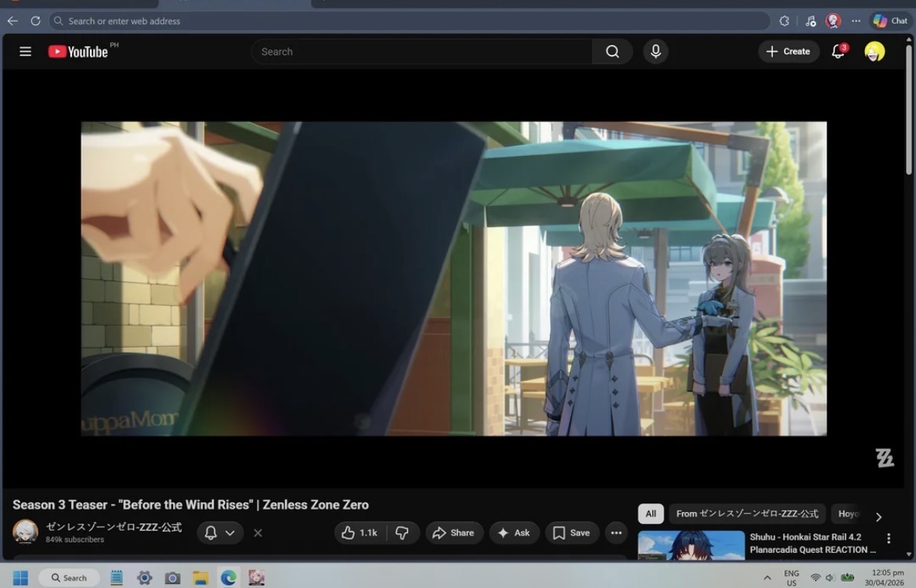Click the Create button
This screenshot has height=588, width=916.
(x=788, y=52)
